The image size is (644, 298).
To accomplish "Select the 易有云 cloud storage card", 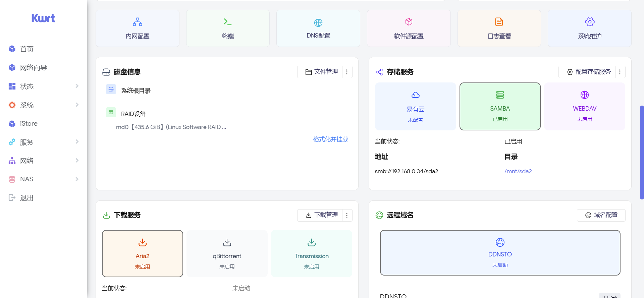I will [415, 106].
